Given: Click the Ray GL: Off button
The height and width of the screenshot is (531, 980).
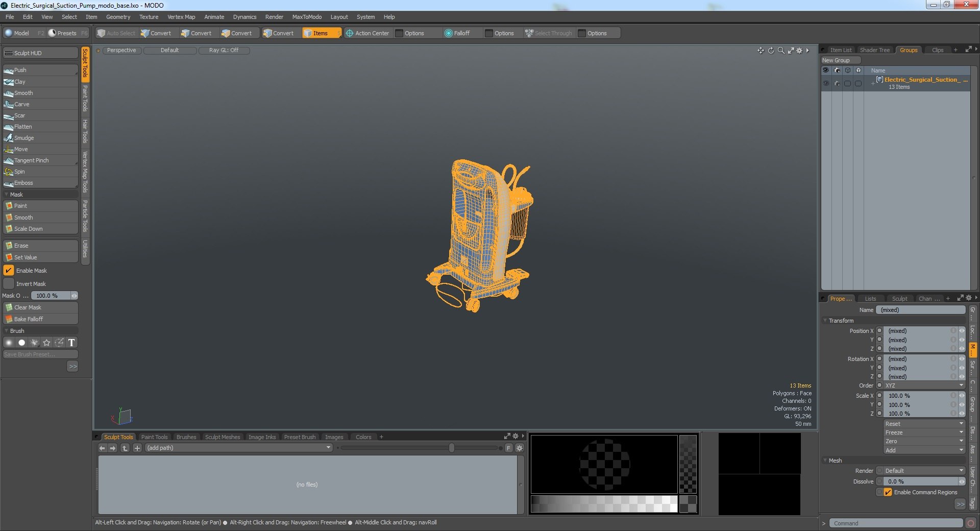Looking at the screenshot, I should (224, 50).
